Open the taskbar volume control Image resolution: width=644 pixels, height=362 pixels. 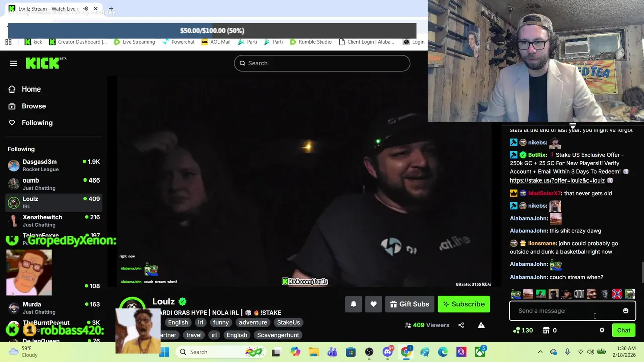point(590,352)
